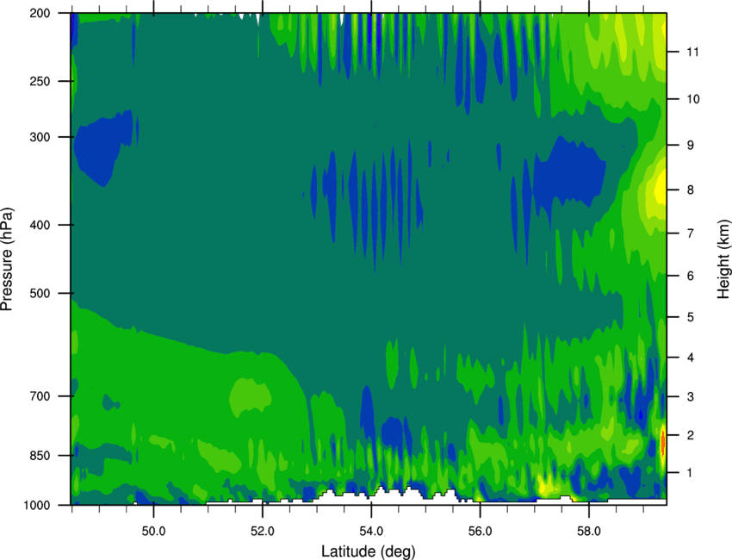This screenshot has width=732, height=560.
Task: Click latitude tick label '56.0'
Action: click(x=480, y=532)
